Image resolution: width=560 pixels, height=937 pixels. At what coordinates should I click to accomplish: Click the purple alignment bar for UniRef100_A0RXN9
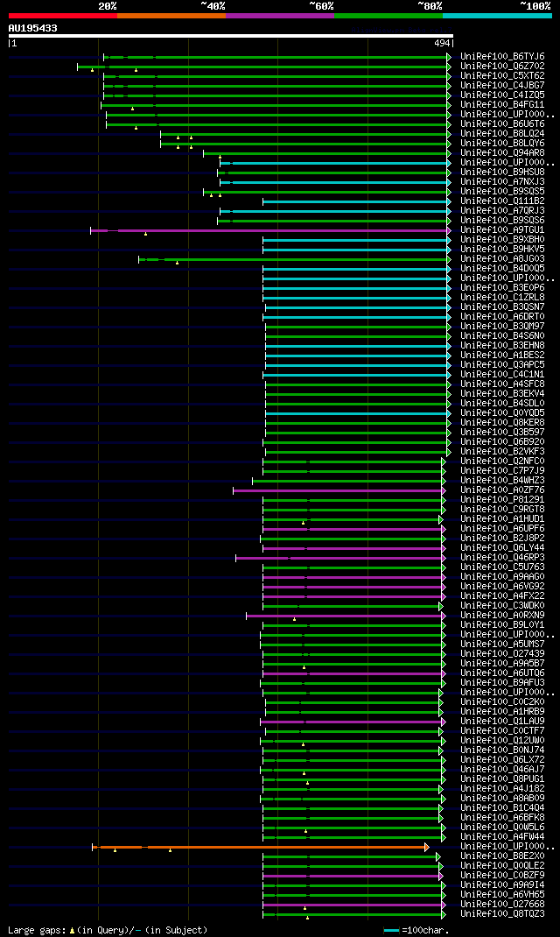tap(345, 616)
